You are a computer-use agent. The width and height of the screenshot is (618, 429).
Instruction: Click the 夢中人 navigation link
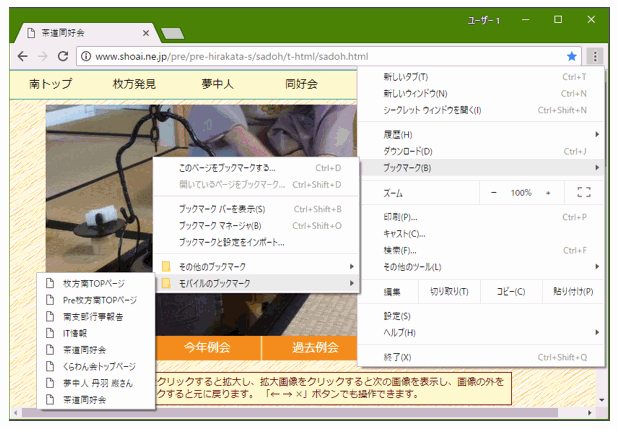[x=215, y=84]
